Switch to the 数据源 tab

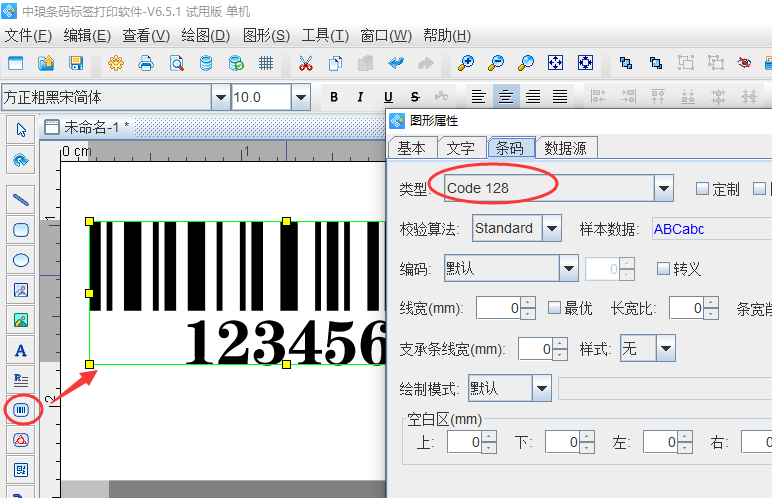565,148
